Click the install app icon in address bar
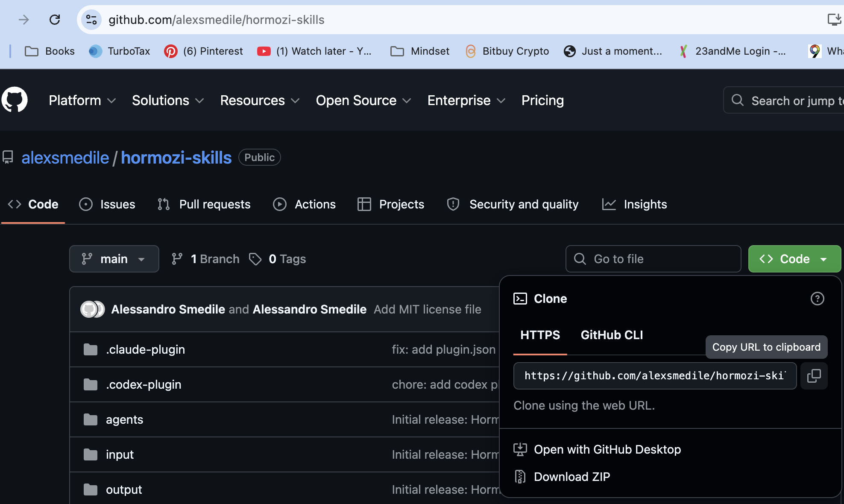 coord(834,20)
